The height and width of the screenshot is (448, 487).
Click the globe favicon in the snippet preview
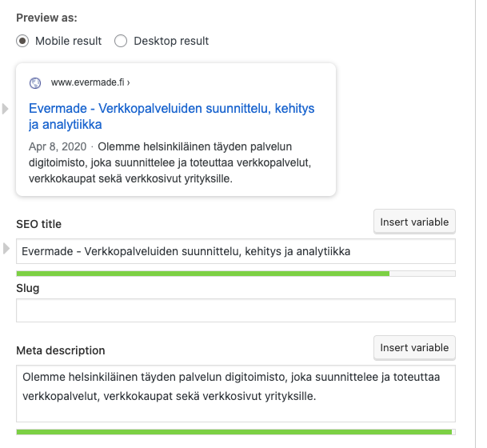(35, 82)
